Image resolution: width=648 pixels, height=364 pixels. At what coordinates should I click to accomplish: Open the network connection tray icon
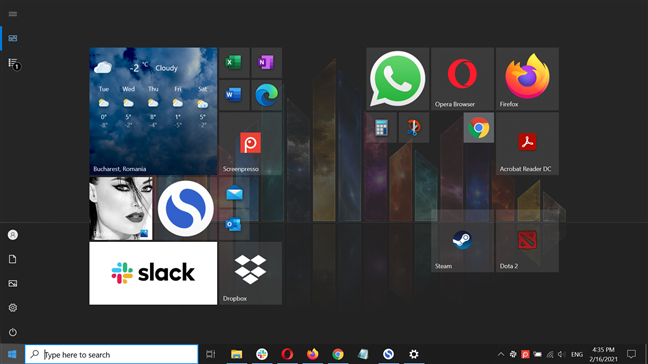point(550,354)
